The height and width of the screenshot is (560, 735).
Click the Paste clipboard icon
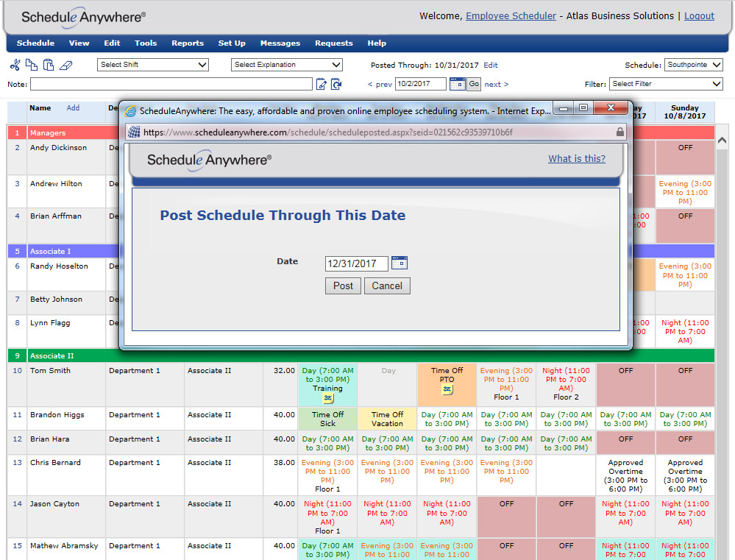pyautogui.click(x=49, y=65)
